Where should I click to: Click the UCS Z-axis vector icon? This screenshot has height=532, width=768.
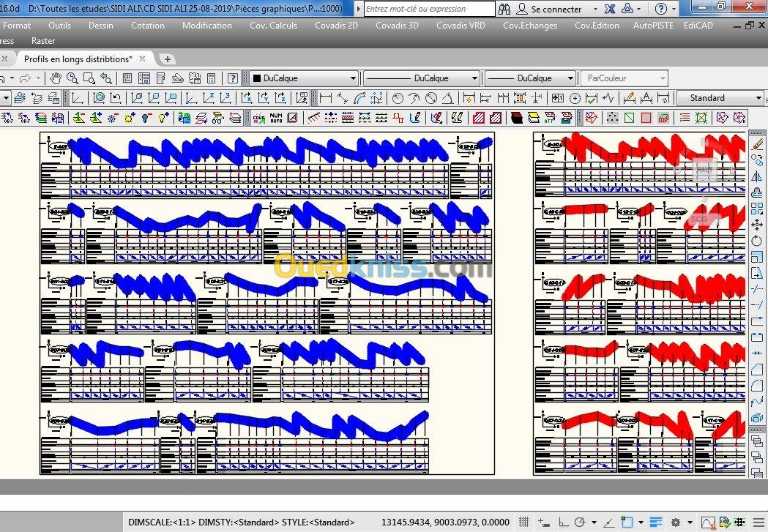208,98
